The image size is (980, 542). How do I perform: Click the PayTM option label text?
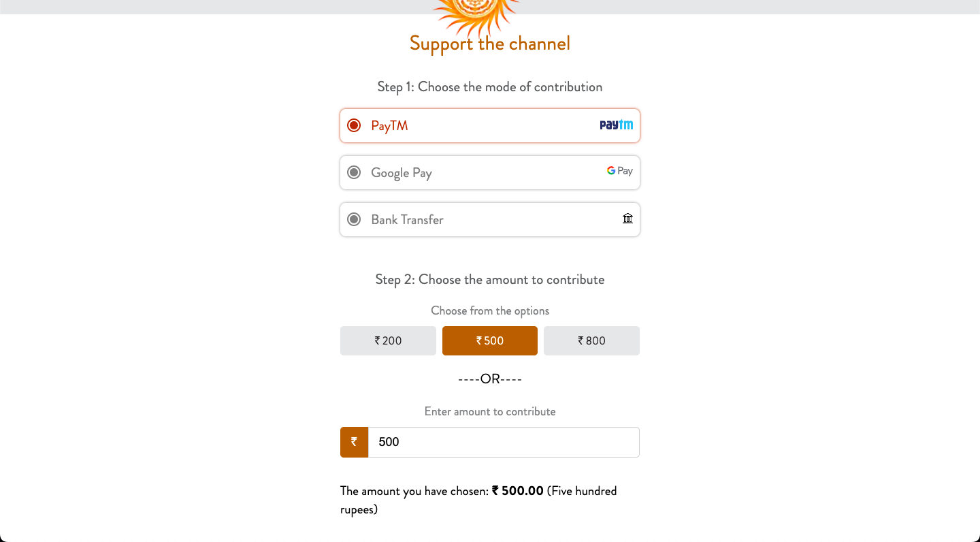pyautogui.click(x=389, y=126)
